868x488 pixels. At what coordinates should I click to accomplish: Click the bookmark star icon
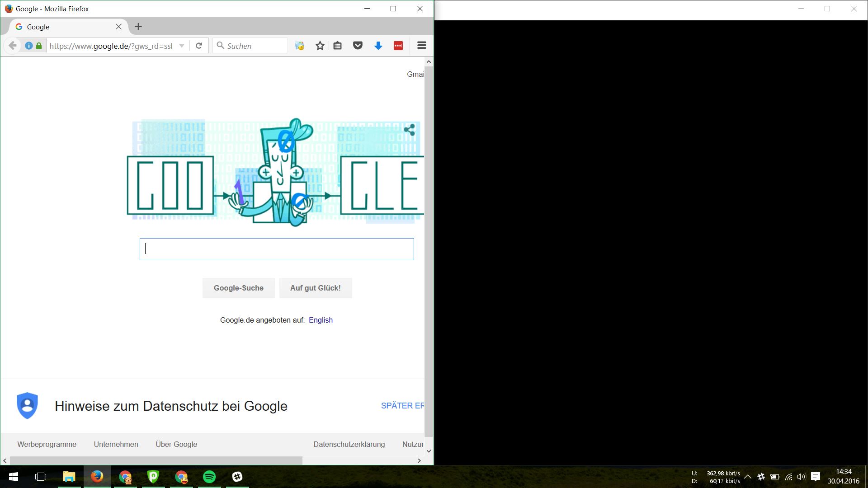point(320,46)
